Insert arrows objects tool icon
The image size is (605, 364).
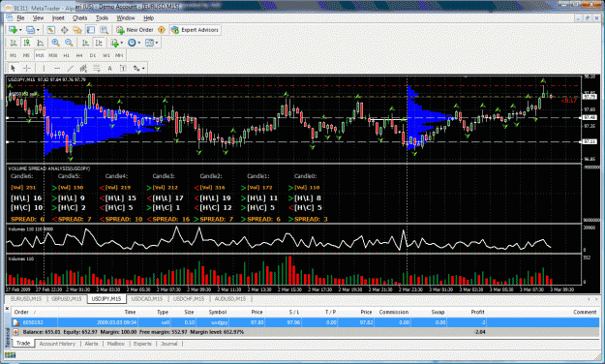click(x=136, y=69)
